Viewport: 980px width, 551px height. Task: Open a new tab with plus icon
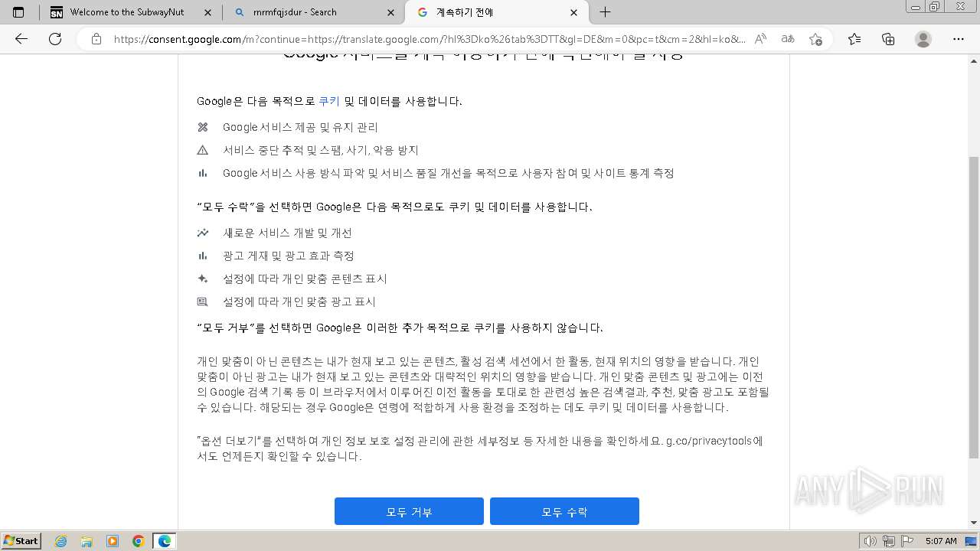[605, 12]
